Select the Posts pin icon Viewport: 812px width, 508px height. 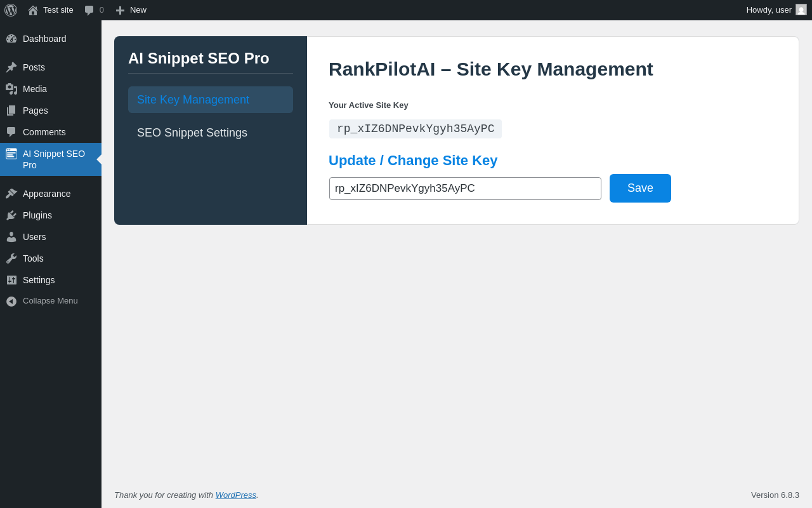pos(11,67)
